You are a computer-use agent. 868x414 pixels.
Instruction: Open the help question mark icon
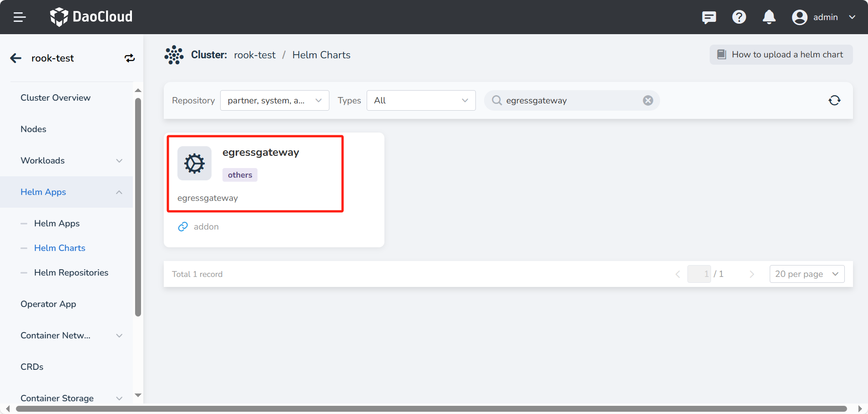point(739,17)
